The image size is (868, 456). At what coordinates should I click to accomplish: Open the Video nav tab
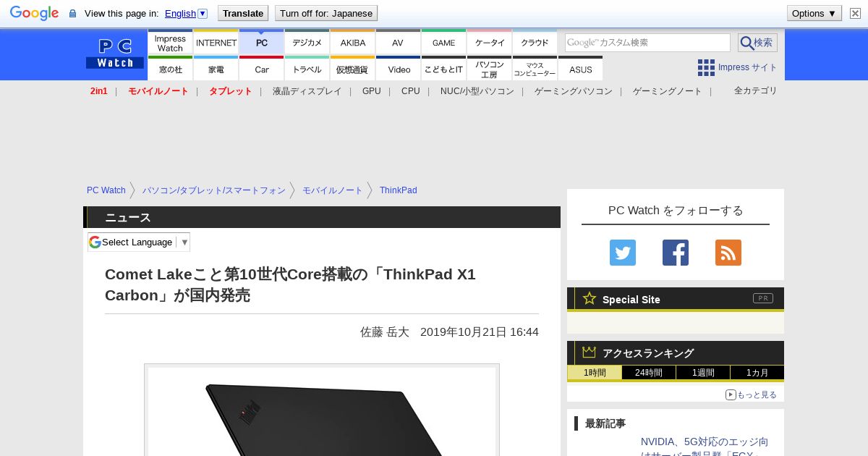[399, 69]
